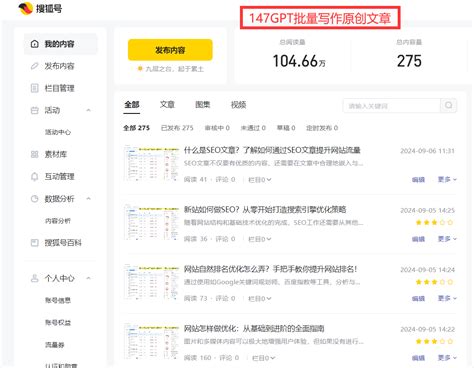Collapse the 活动 sidebar section
The image size is (474, 368).
click(88, 110)
